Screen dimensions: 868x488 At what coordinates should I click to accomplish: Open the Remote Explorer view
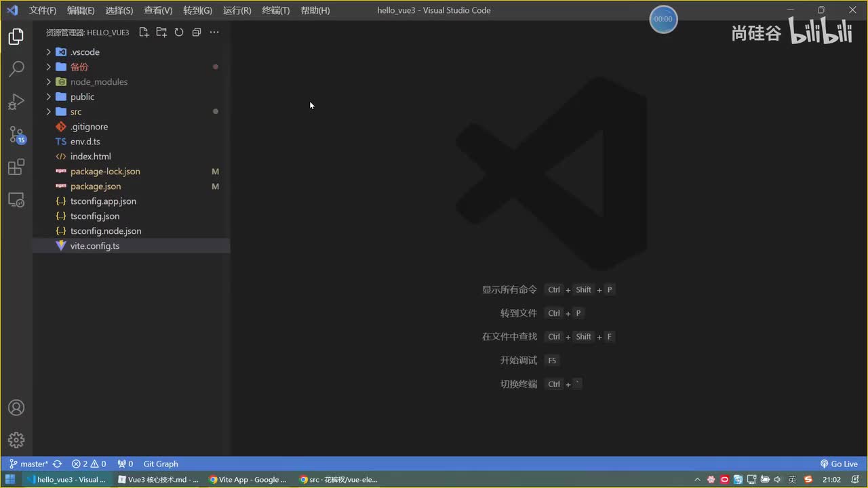click(16, 199)
